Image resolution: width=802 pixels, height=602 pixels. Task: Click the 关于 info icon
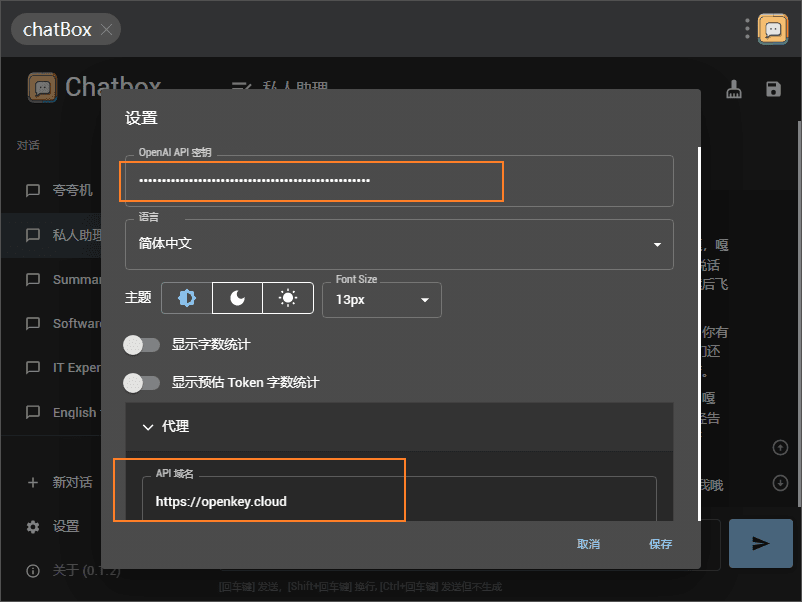(33, 571)
